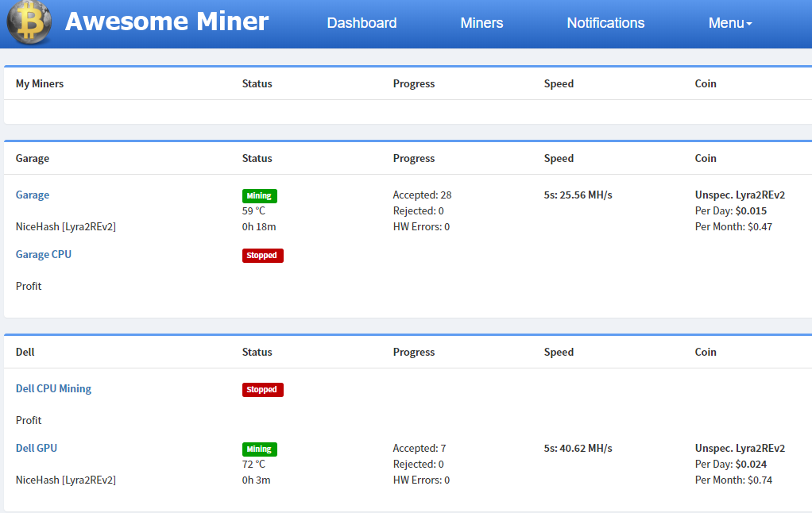812x513 pixels.
Task: Click the Per Day: $0.015 value
Action: click(x=731, y=210)
